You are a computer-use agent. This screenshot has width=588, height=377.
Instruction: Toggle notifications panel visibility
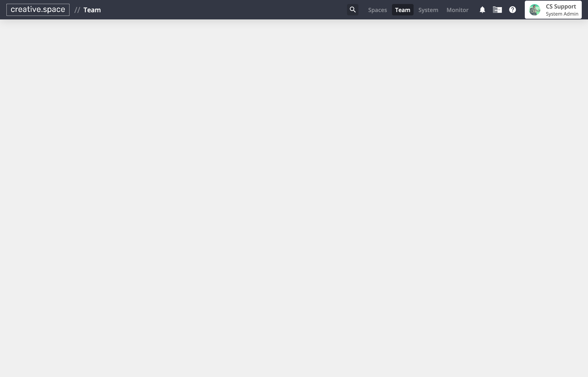click(482, 9)
